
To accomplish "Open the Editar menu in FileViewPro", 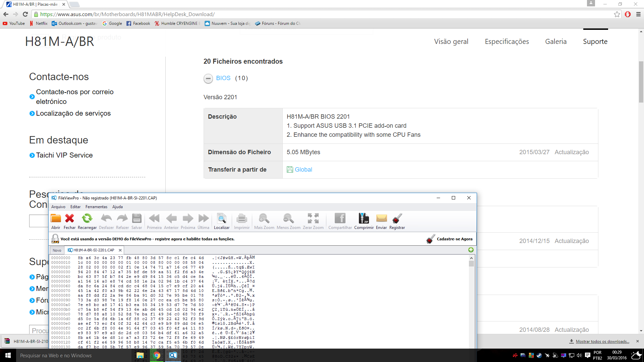I will pyautogui.click(x=75, y=207).
